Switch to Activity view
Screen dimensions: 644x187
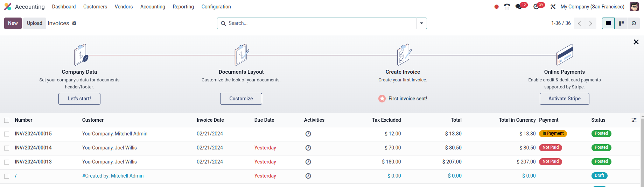tap(634, 23)
